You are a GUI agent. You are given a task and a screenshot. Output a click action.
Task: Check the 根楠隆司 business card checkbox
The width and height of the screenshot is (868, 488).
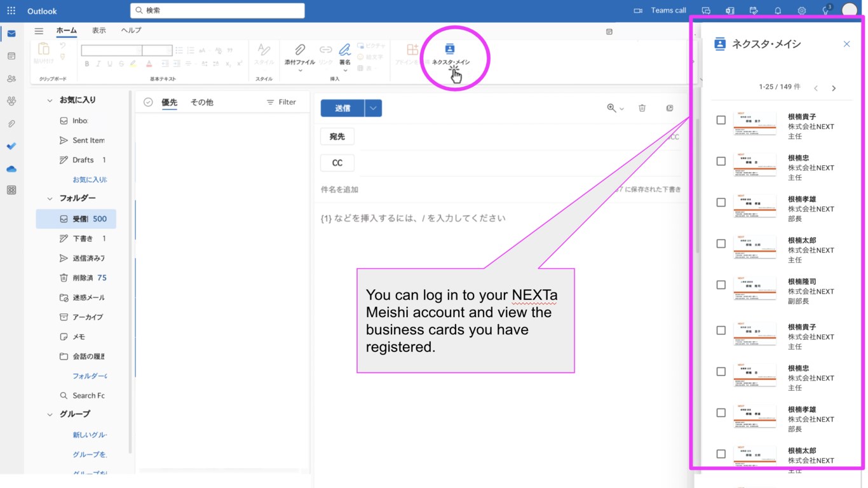(x=721, y=285)
